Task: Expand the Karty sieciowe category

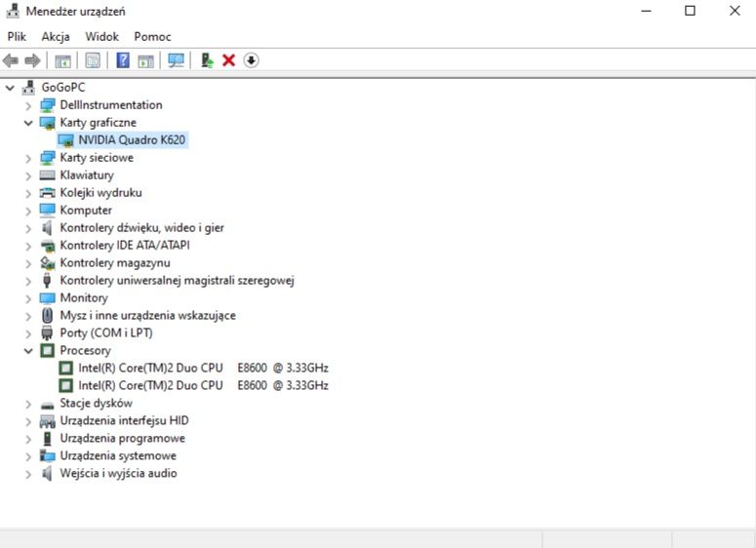Action: pyautogui.click(x=28, y=158)
